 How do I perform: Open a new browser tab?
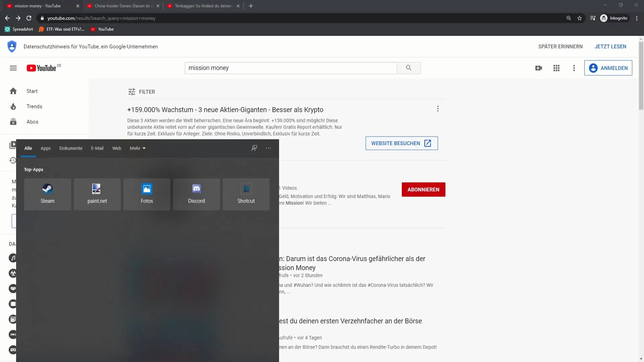coord(251,6)
